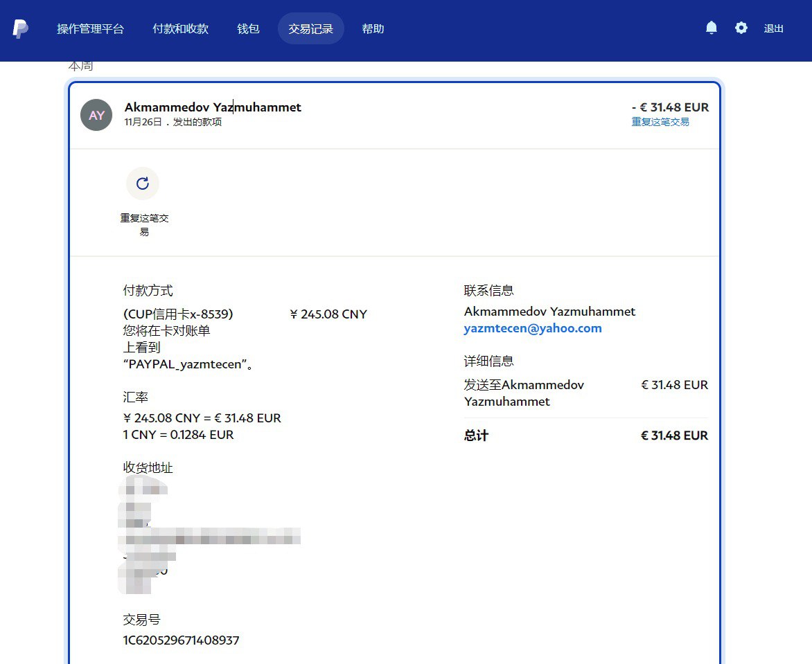812x664 pixels.
Task: Click the ¥ 245.08 CNY payment amount
Action: 328,314
